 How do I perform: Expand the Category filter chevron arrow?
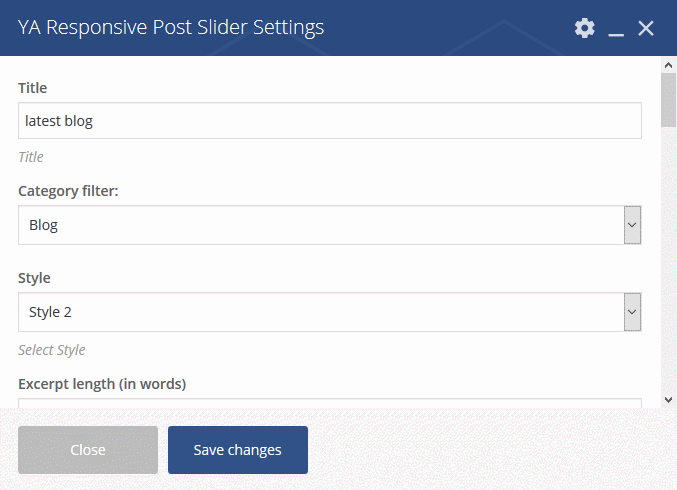(632, 225)
